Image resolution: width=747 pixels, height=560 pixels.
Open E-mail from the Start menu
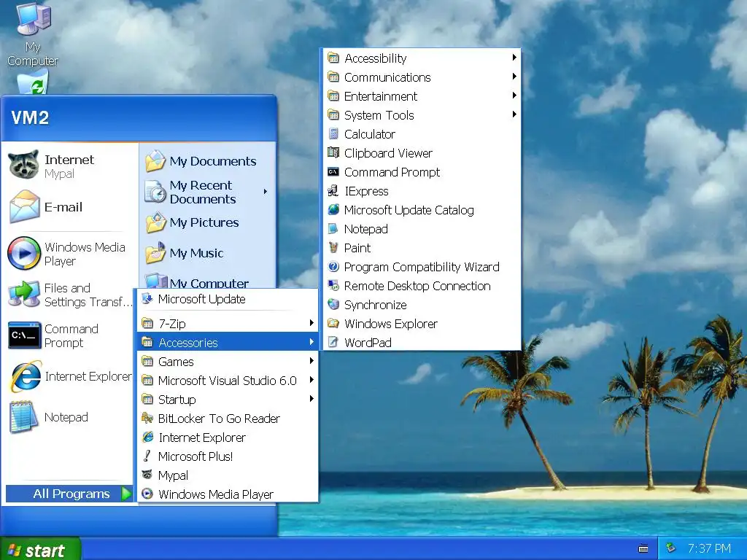(69, 206)
